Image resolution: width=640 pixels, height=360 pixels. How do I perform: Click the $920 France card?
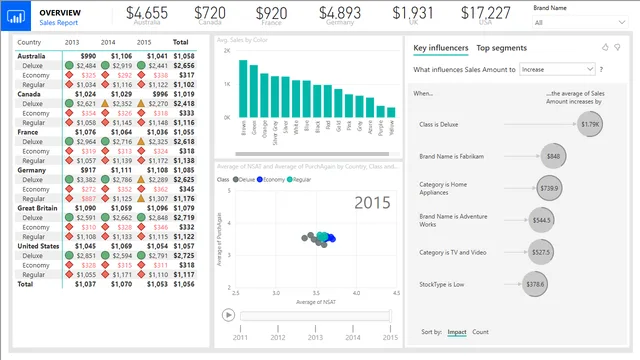click(271, 15)
